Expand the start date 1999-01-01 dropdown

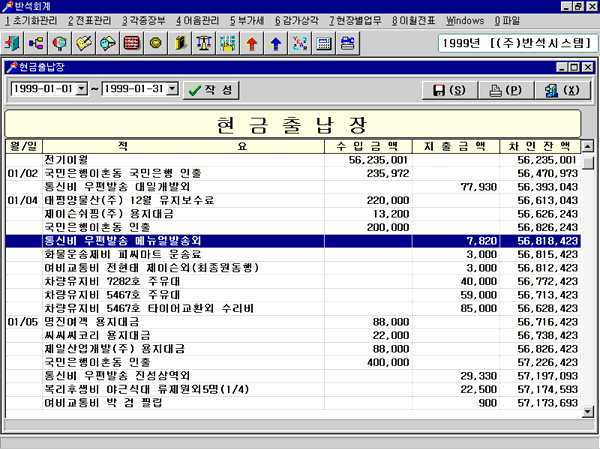coord(82,89)
